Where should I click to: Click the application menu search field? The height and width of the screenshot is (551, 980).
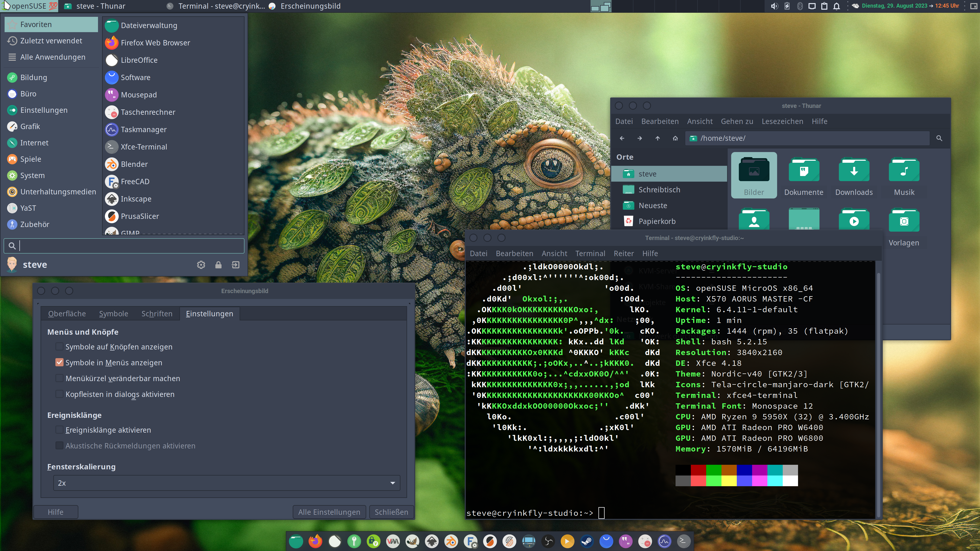(129, 246)
